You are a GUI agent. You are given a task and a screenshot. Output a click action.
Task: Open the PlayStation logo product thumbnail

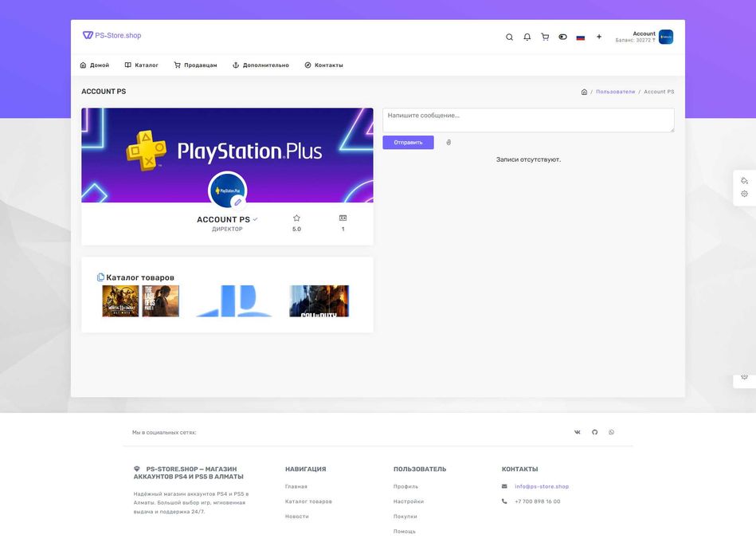[x=234, y=301]
